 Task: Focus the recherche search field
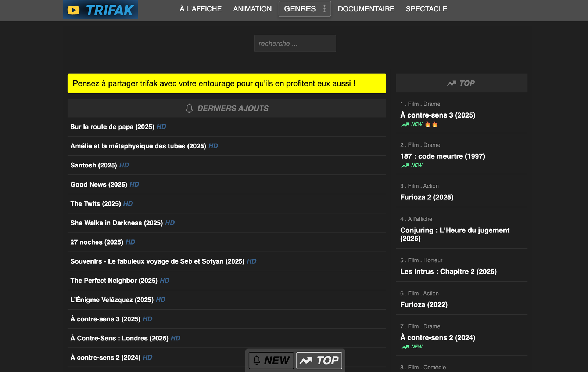point(295,43)
